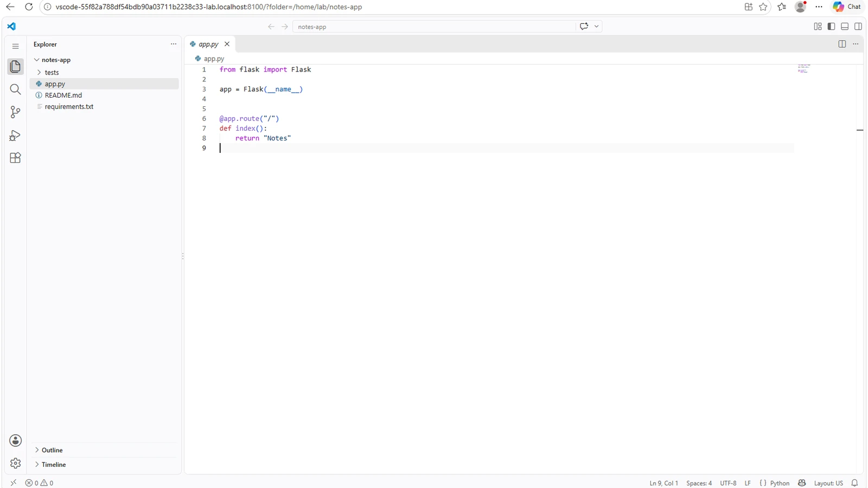868x488 pixels.
Task: Open the Manage gear icon
Action: coord(15,463)
